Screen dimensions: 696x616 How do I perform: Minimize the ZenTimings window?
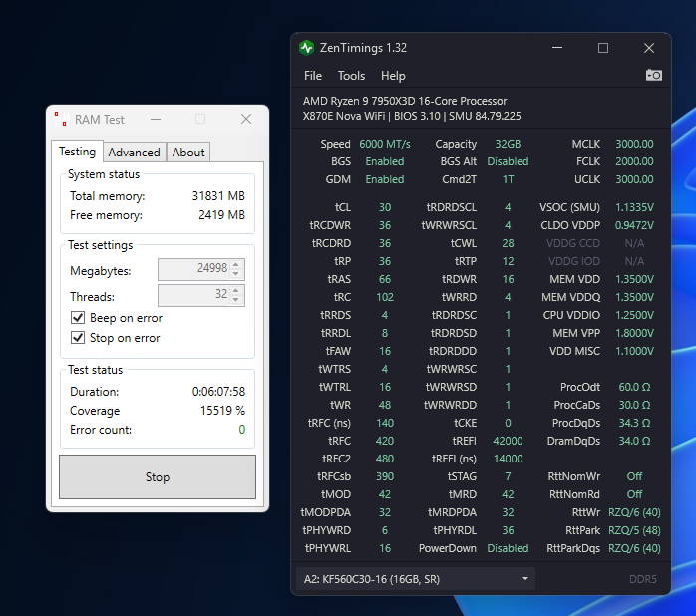[557, 48]
